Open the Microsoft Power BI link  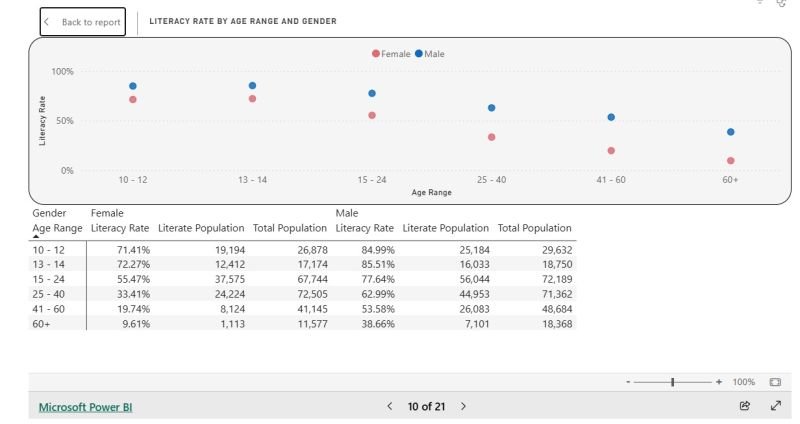(85, 407)
